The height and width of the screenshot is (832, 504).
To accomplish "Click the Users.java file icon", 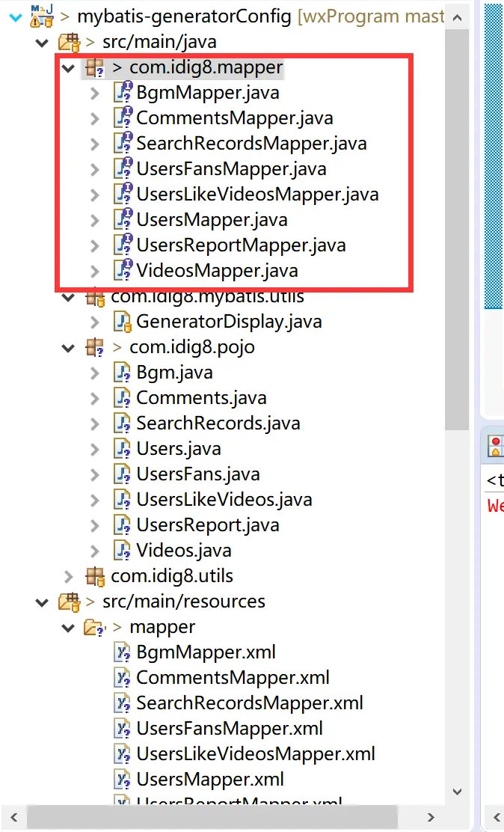I will point(123,449).
